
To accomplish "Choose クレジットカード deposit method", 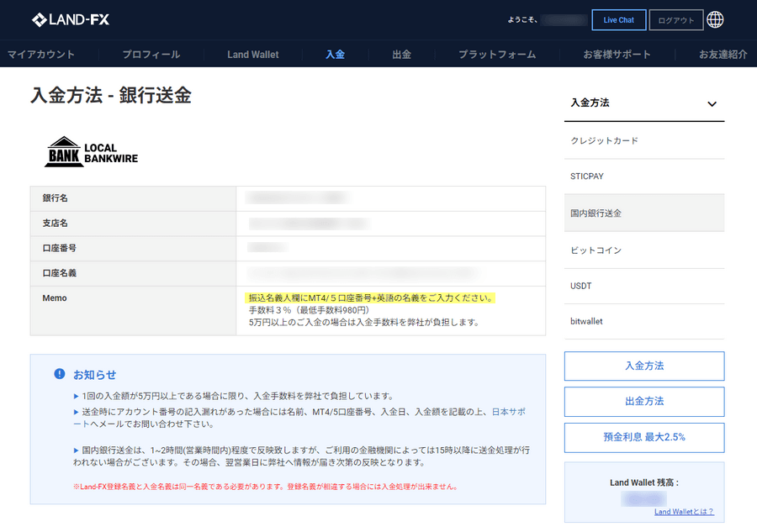I will click(x=644, y=141).
